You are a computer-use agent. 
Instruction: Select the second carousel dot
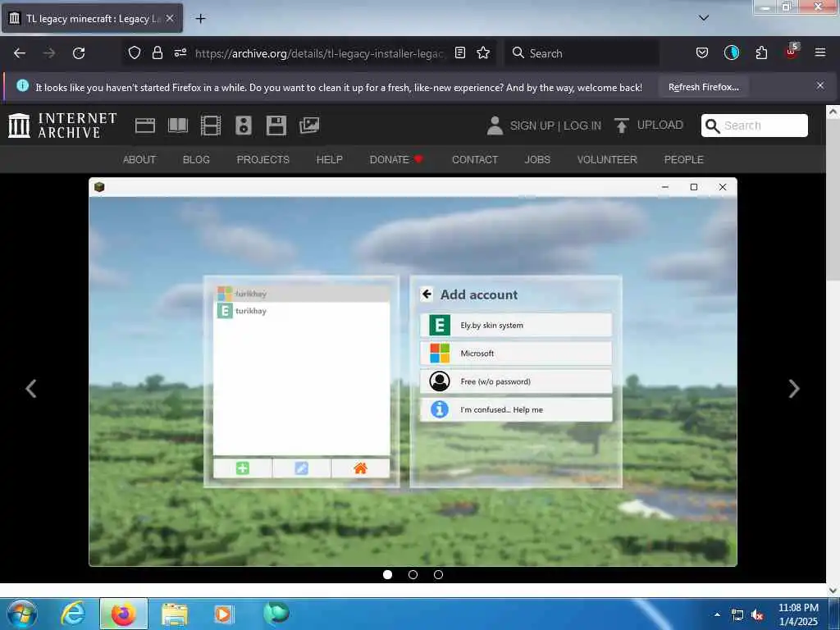[413, 574]
